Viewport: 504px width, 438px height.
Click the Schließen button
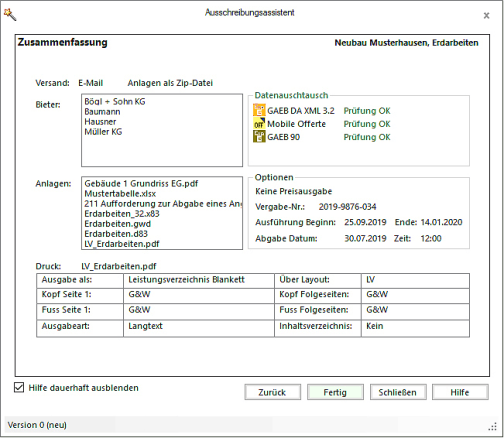[x=398, y=392]
